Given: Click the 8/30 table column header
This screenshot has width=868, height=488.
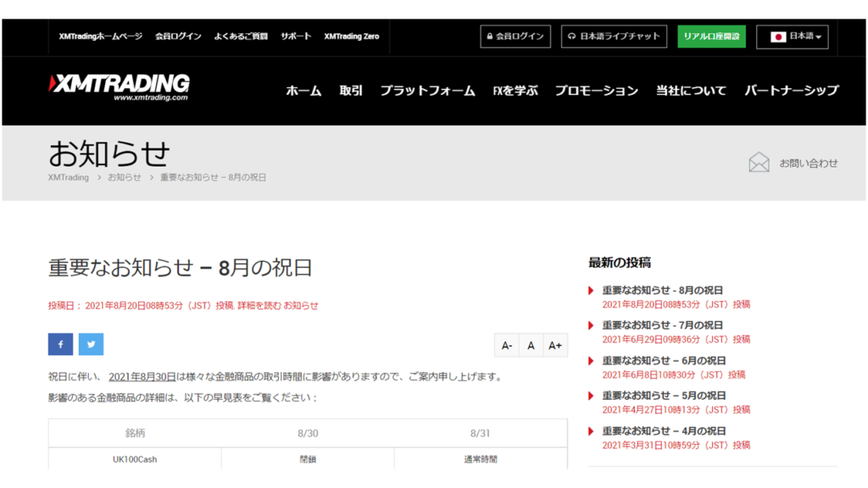Looking at the screenshot, I should point(308,433).
